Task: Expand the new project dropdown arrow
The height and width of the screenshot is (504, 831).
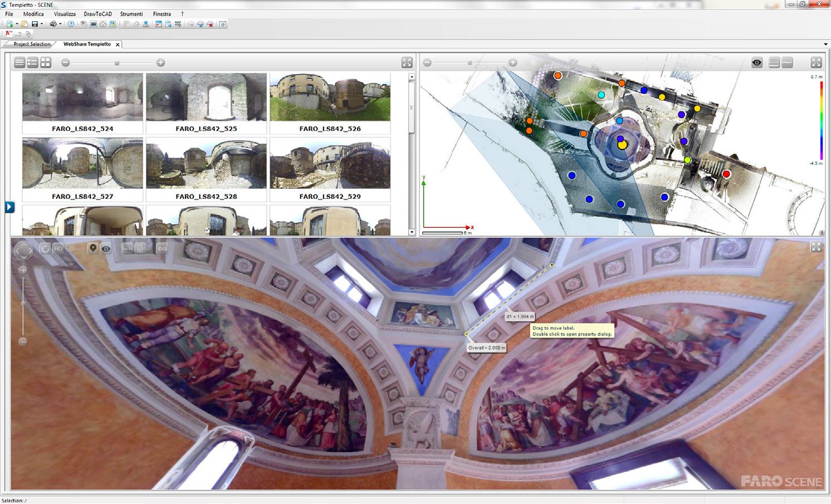Action: tap(17, 25)
